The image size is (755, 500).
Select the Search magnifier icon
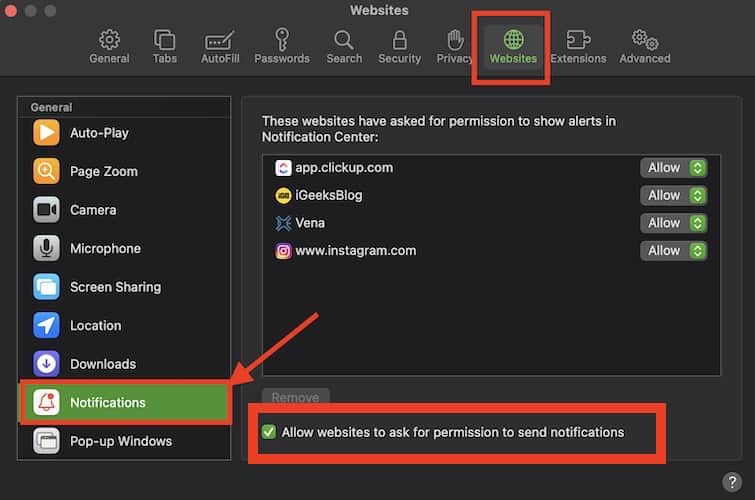pyautogui.click(x=344, y=46)
